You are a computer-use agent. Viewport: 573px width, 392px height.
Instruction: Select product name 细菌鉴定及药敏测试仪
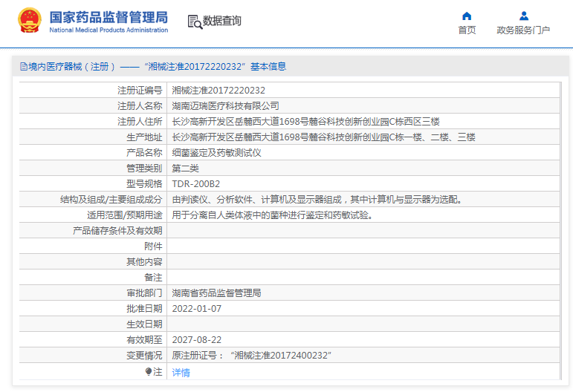point(216,152)
